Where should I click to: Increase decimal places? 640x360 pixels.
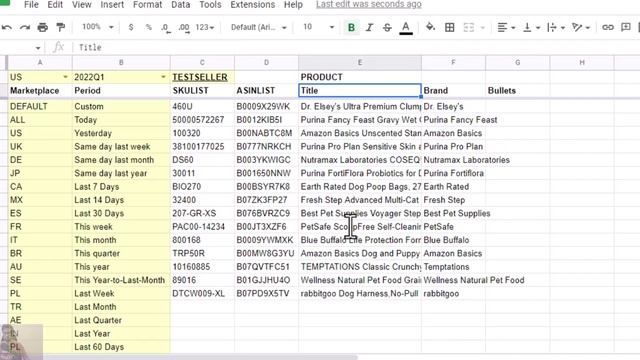coord(184,27)
